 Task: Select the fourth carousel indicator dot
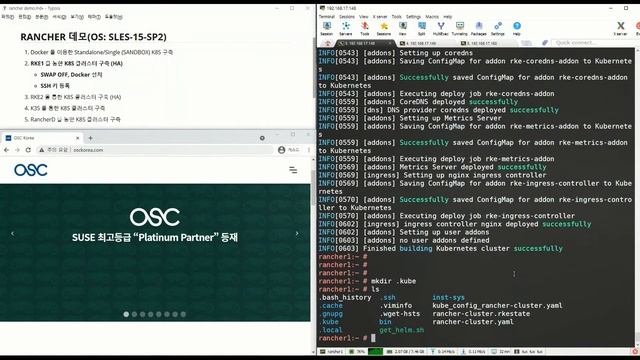[x=151, y=314]
